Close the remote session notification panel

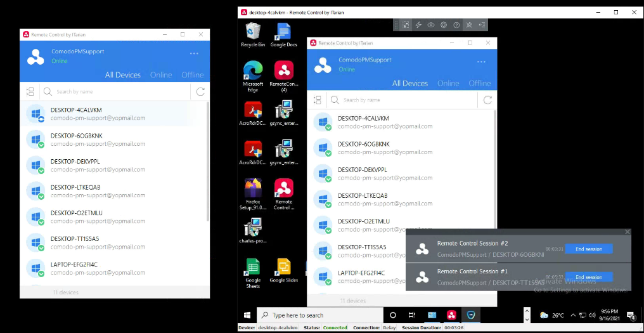pos(627,232)
